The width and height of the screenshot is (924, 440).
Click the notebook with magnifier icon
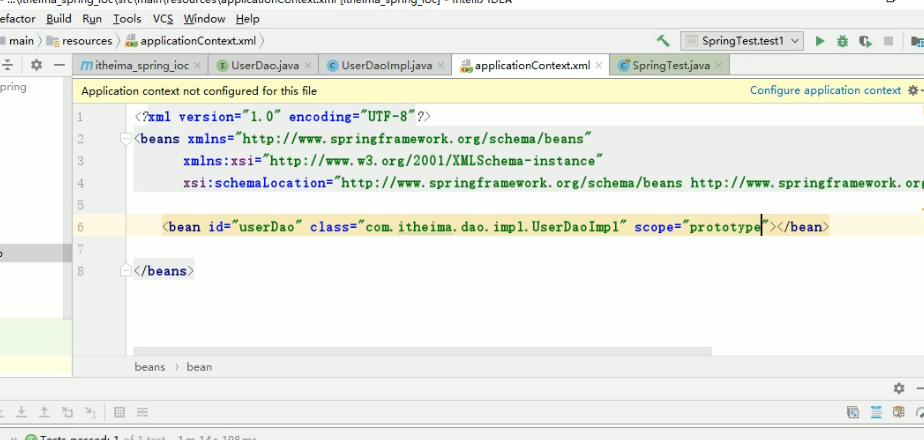pyautogui.click(x=899, y=412)
